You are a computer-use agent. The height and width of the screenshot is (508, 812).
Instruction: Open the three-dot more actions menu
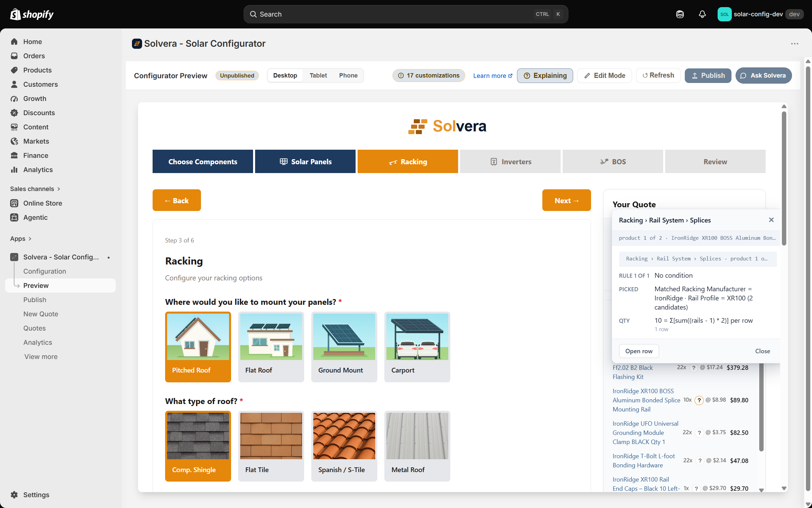pyautogui.click(x=794, y=44)
